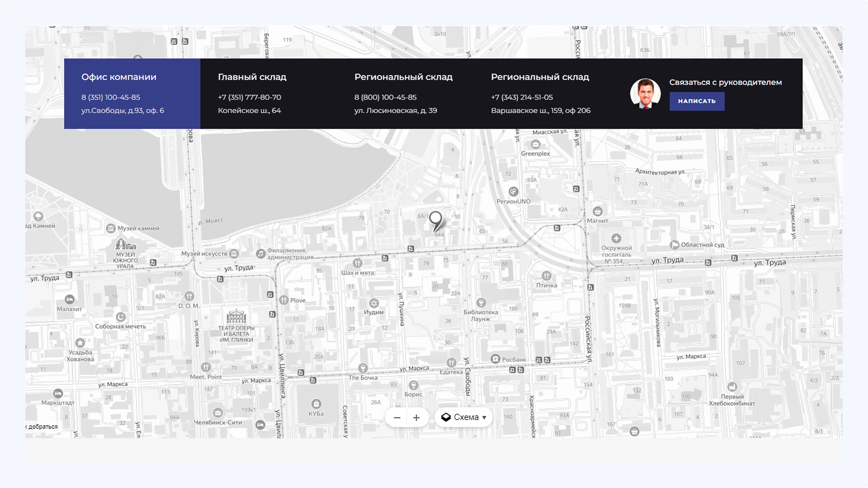The height and width of the screenshot is (488, 868).
Task: Select Региональный склад on Варшавское ш.
Action: 540,77
